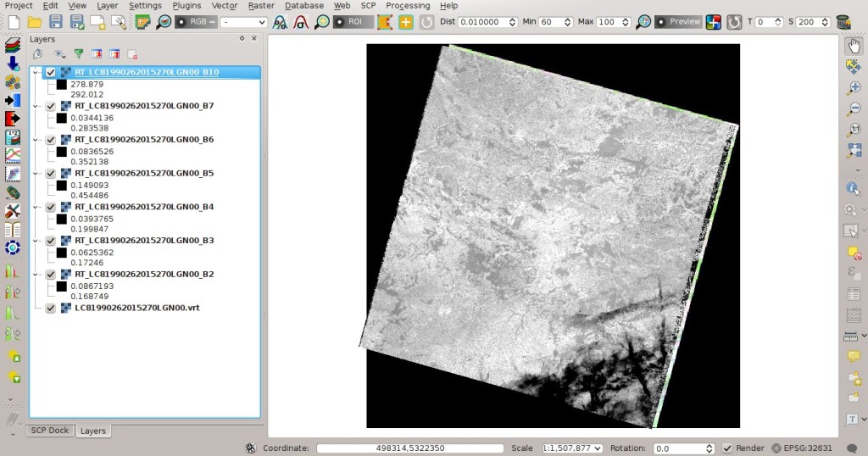Open the SCP menu
868x456 pixels.
coord(368,6)
